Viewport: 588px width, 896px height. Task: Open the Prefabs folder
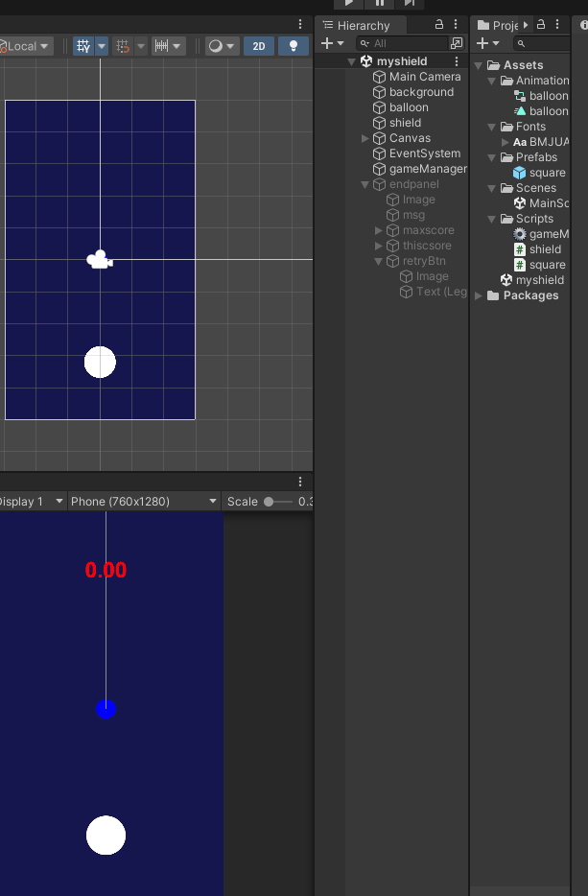pyautogui.click(x=529, y=157)
